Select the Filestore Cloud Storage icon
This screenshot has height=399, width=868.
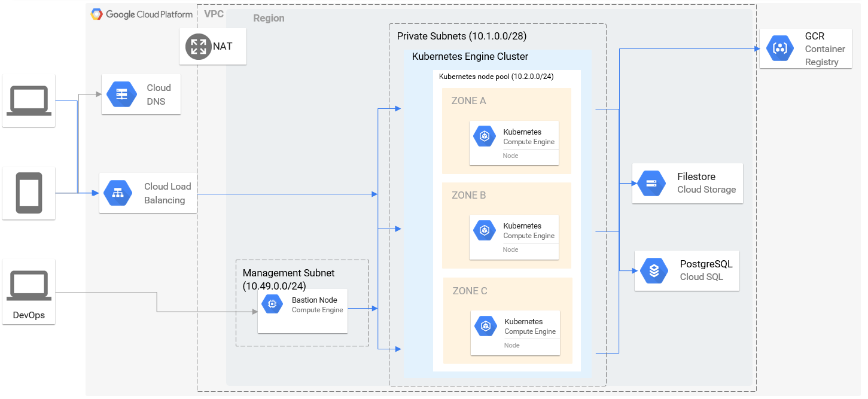pyautogui.click(x=651, y=183)
